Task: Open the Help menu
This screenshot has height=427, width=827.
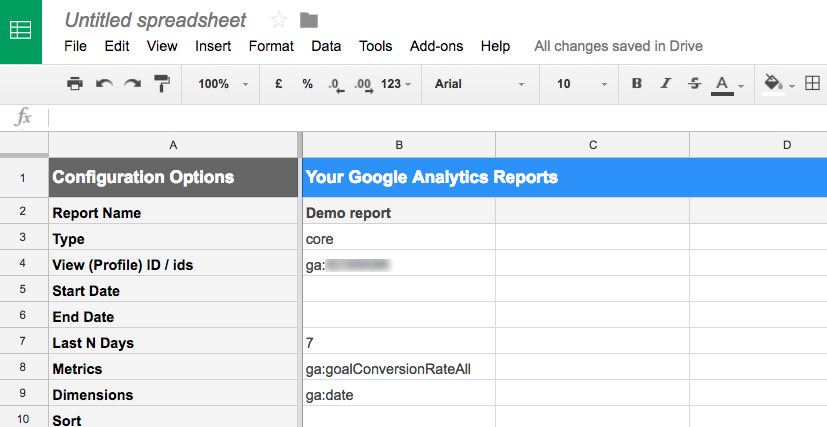Action: click(x=495, y=46)
